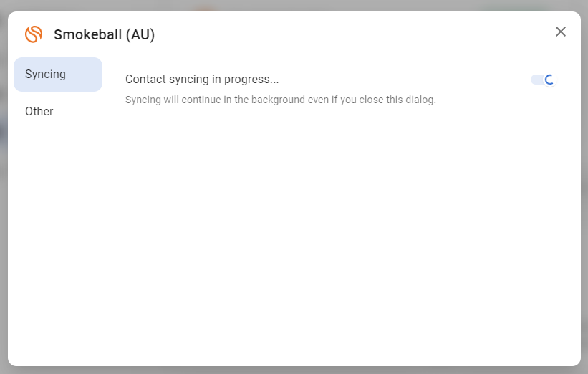Click the "Smokeball (AU)" dialog title
Viewport: 588px width, 374px height.
tap(104, 34)
